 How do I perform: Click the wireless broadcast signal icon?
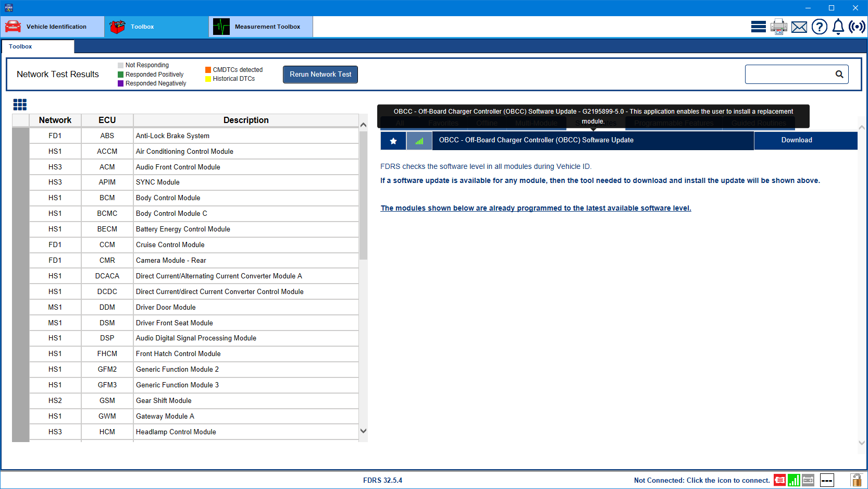857,27
